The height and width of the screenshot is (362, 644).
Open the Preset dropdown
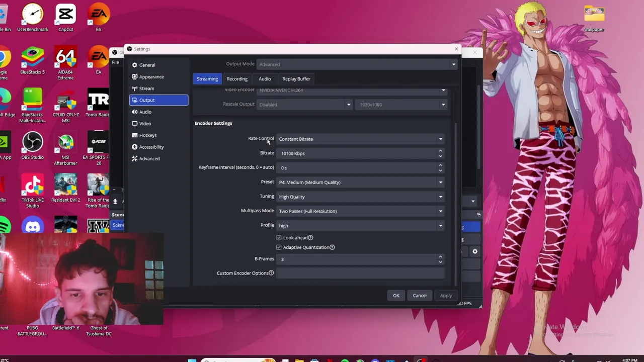360,183
